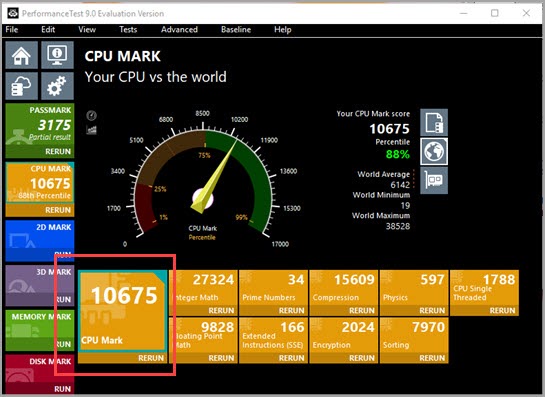Select the CPU Mark 10675 sidebar tile
Image resolution: width=545 pixels, height=397 pixels.
(x=40, y=183)
